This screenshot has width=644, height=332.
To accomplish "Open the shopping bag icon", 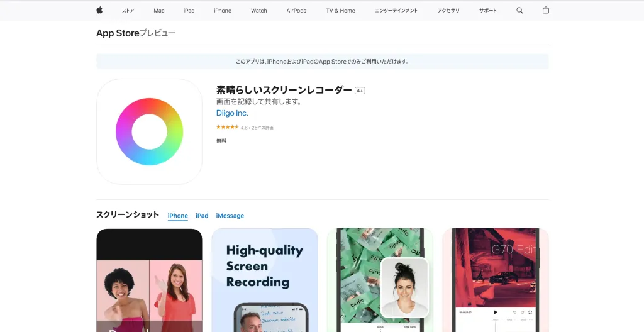I will [545, 10].
